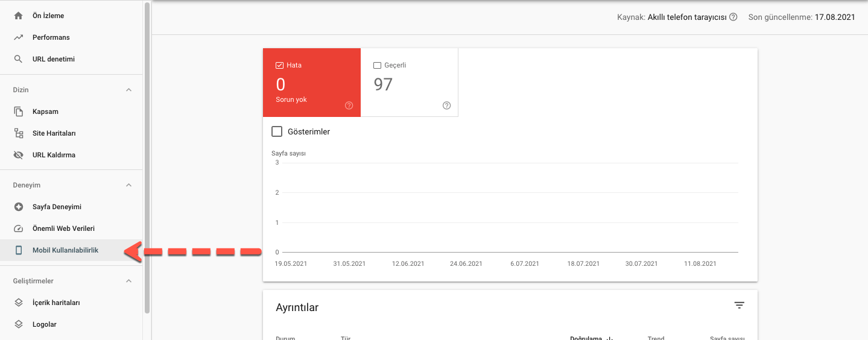Collapse the Geliştirmeler section
The image size is (868, 340).
[x=128, y=281]
